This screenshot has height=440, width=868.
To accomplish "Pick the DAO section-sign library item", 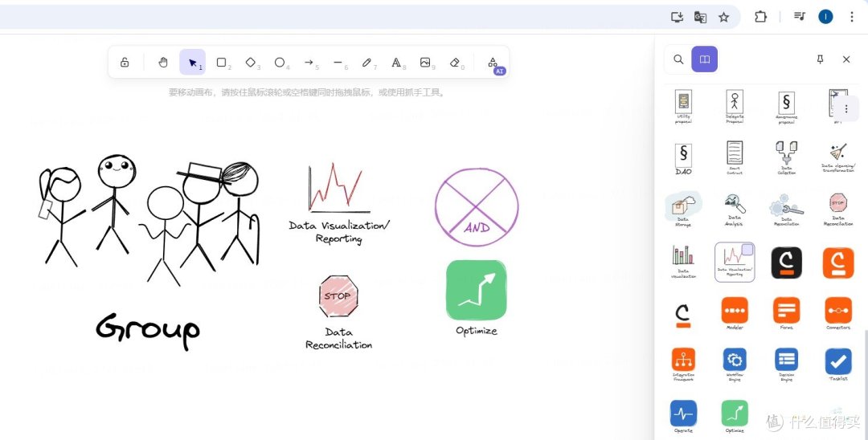I will pos(683,159).
